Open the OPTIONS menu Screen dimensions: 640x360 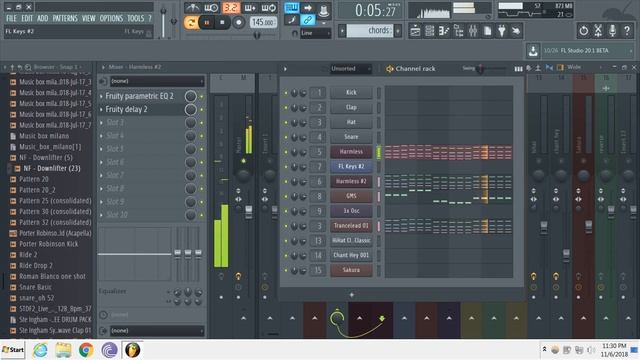pos(111,18)
